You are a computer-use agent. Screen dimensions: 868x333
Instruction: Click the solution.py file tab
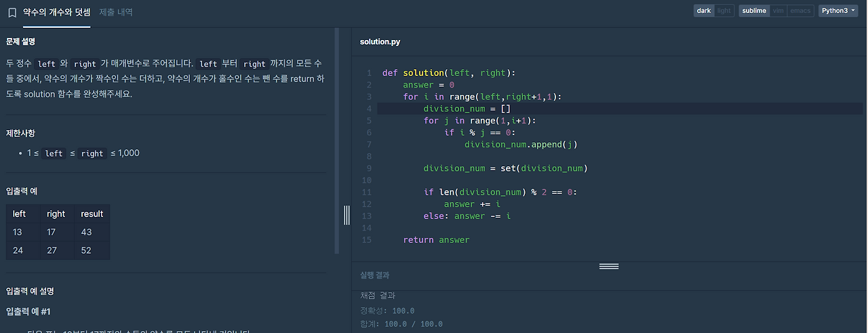[x=380, y=42]
